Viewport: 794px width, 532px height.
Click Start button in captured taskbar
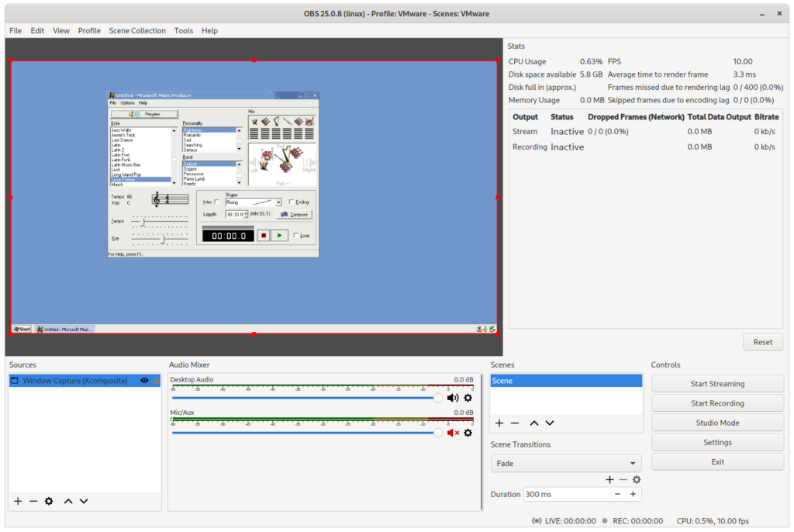(22, 330)
